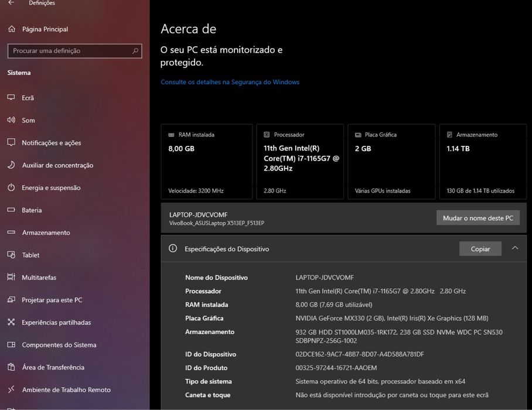Go back with the back arrow icon

pos(11,3)
